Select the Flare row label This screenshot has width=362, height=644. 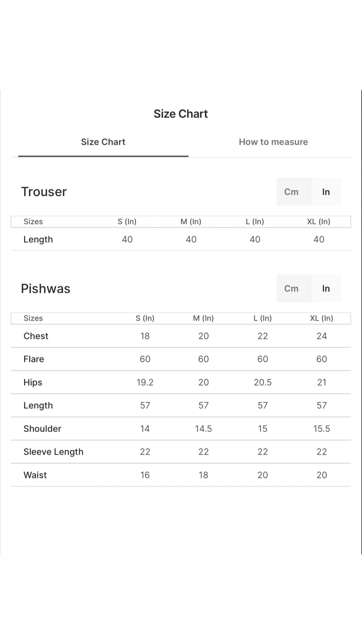coord(34,359)
